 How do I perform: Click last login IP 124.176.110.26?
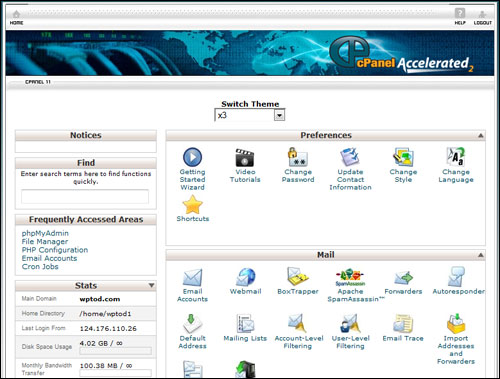click(108, 329)
